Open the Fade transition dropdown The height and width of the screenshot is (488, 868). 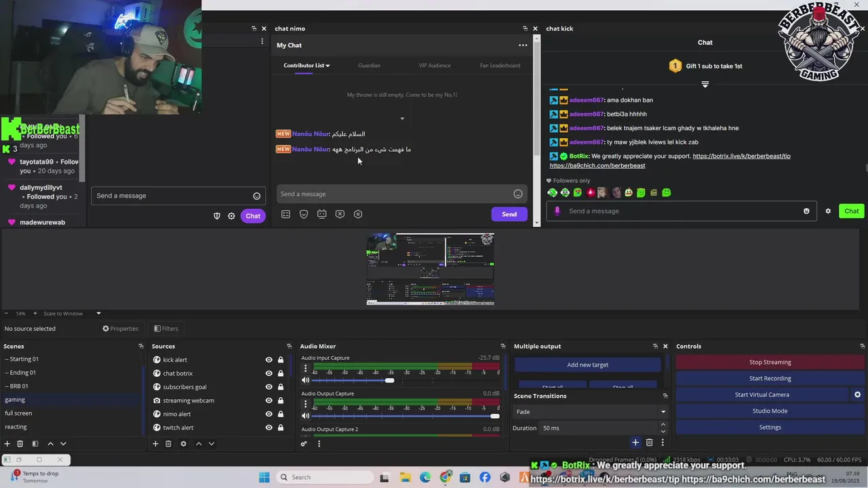tap(591, 411)
